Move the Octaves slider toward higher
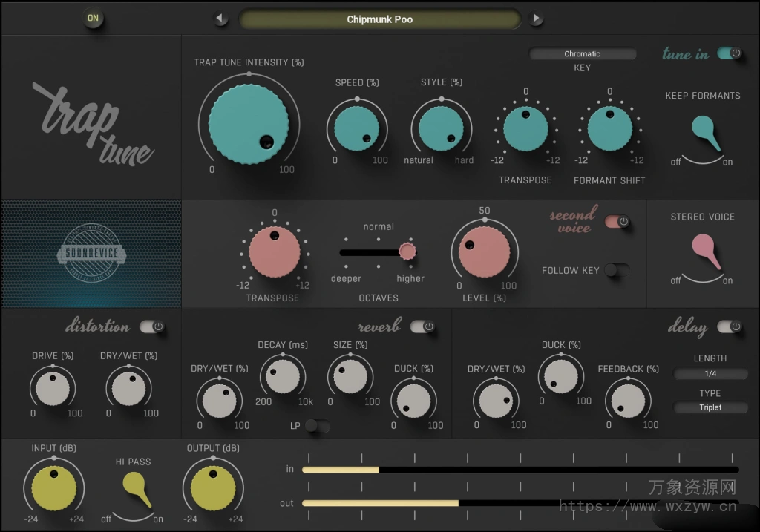The height and width of the screenshot is (532, 760). (x=407, y=252)
